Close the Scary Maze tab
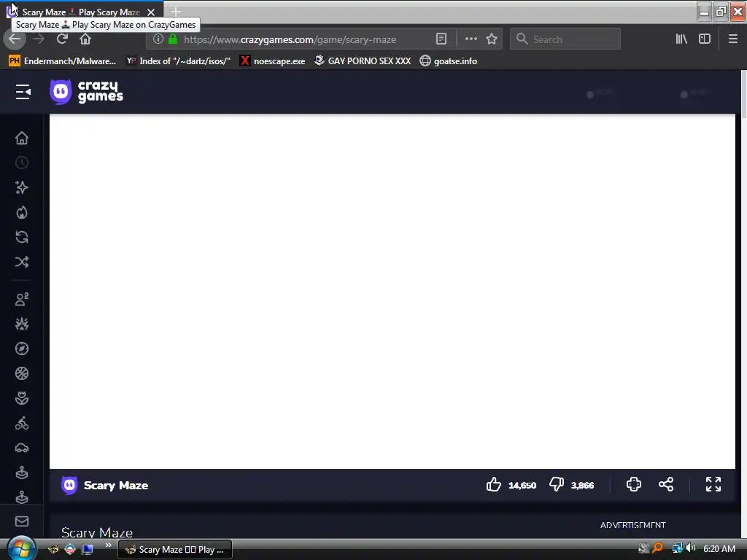This screenshot has width=747, height=560. pyautogui.click(x=151, y=12)
